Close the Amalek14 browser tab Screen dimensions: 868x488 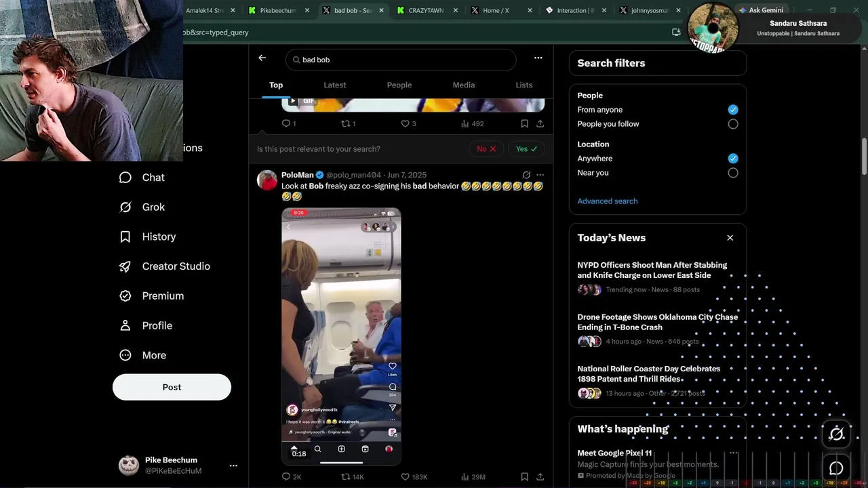click(233, 10)
